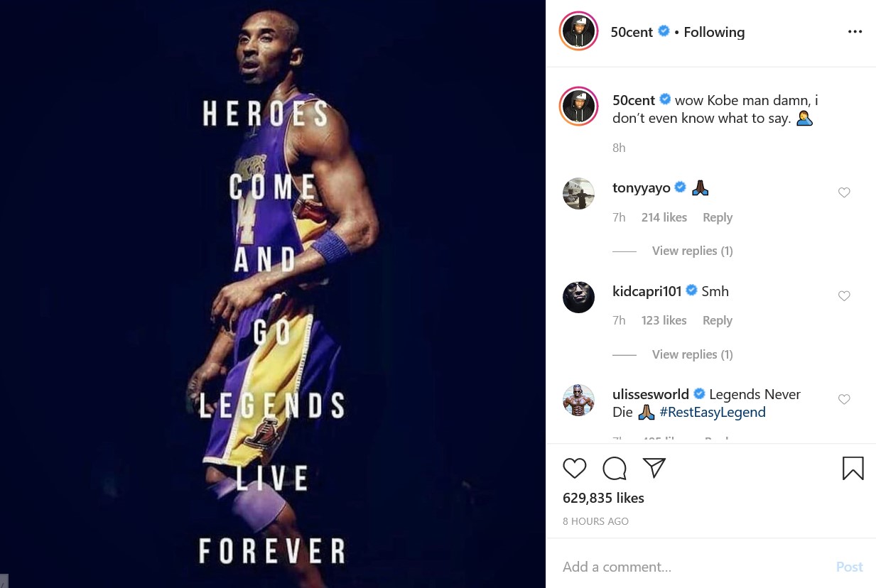Screen dimensions: 876x588
Task: Like the post with the heart icon
Action: (574, 469)
